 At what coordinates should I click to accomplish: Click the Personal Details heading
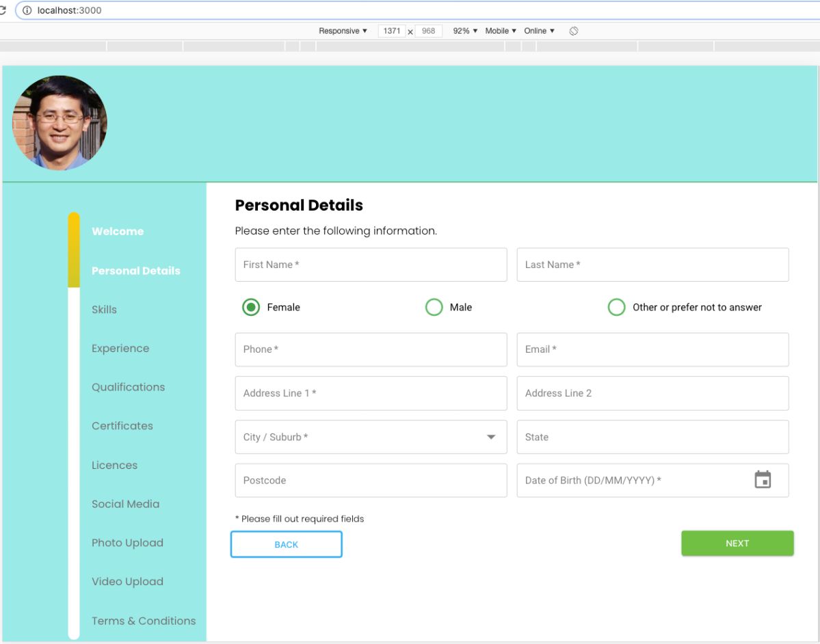tap(299, 205)
